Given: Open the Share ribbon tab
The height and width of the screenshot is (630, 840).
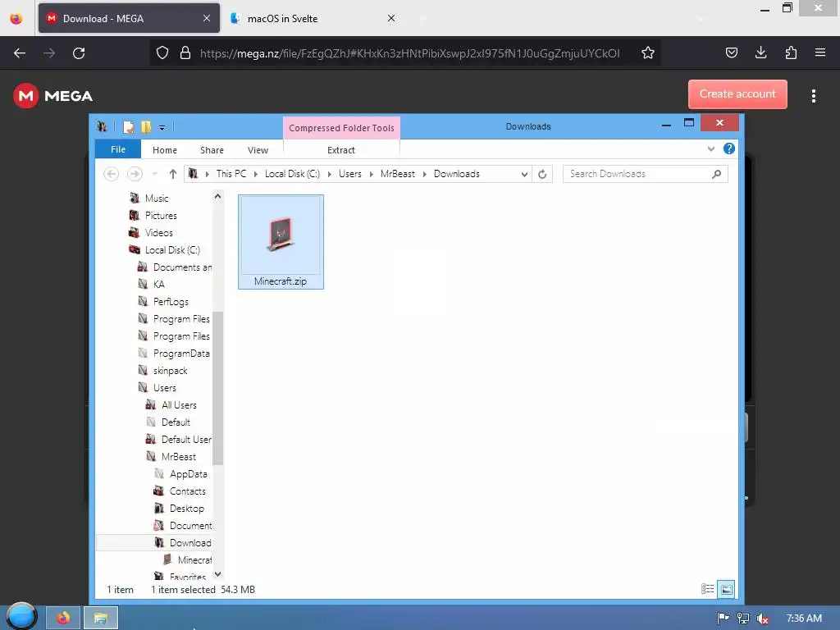Looking at the screenshot, I should 212,150.
